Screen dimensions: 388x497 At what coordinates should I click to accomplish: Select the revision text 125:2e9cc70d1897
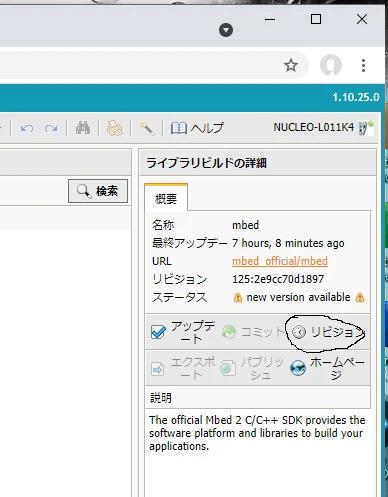[x=278, y=279]
